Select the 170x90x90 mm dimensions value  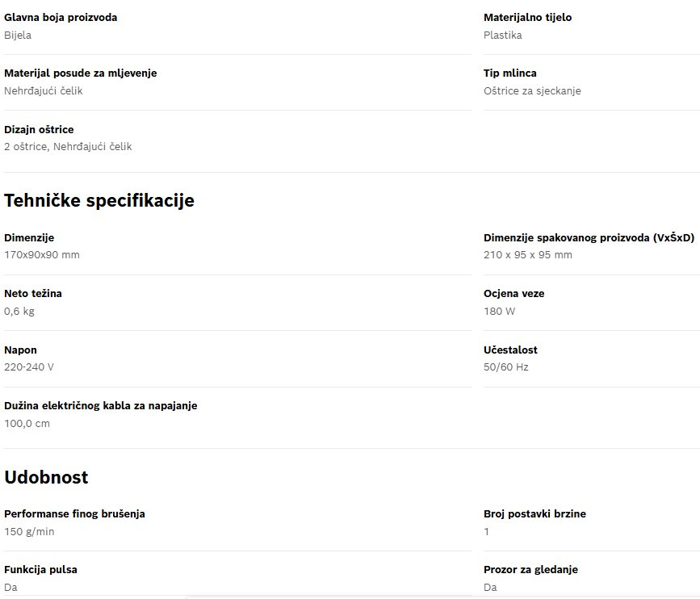(42, 255)
